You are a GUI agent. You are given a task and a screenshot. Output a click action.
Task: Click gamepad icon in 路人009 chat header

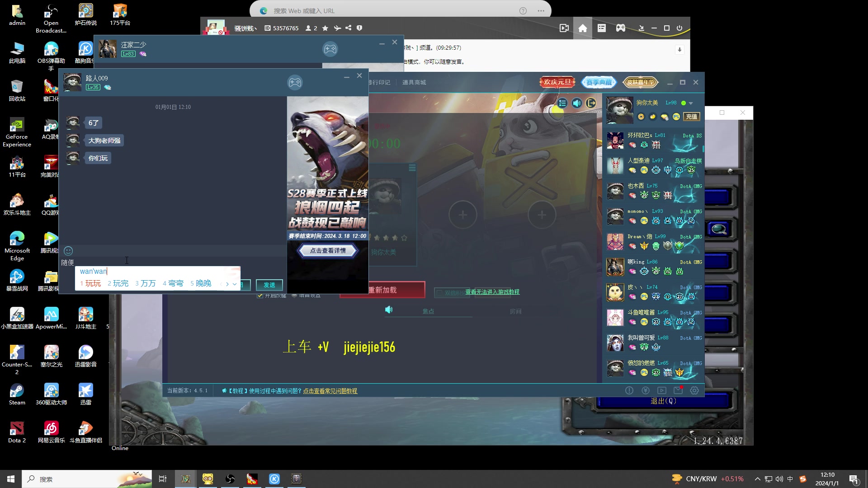point(295,83)
